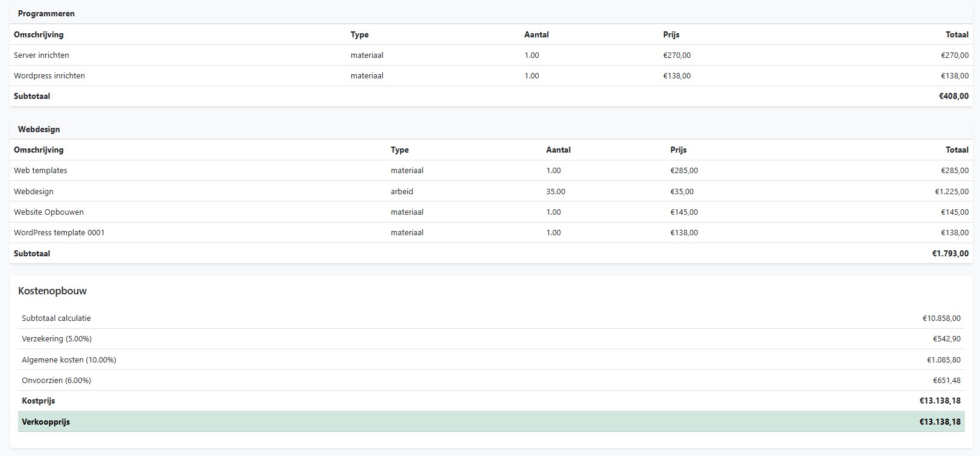Image resolution: width=980 pixels, height=456 pixels.
Task: Click the 35.00 quantity cell
Action: 556,191
